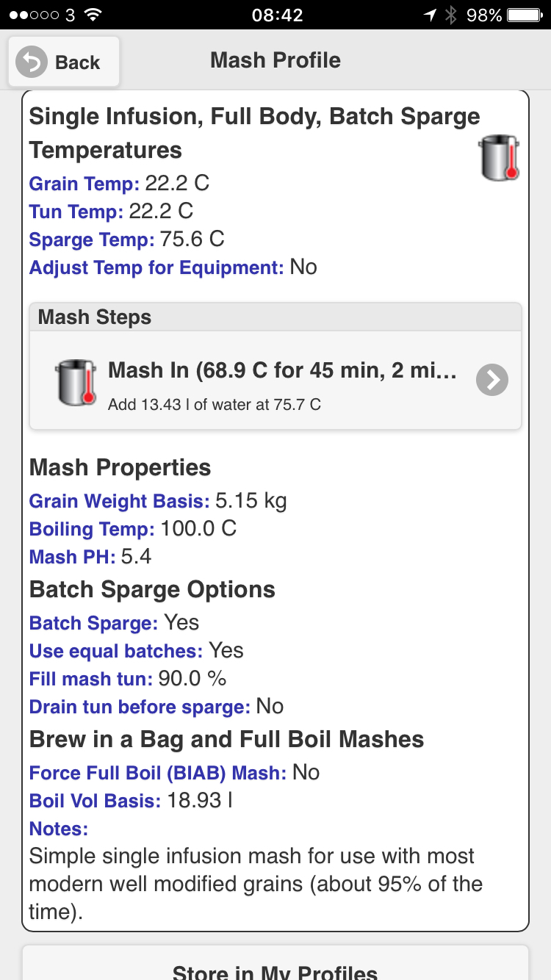The image size is (551, 980).
Task: Click the pot thermometer icon in Mash In step
Action: (x=76, y=383)
